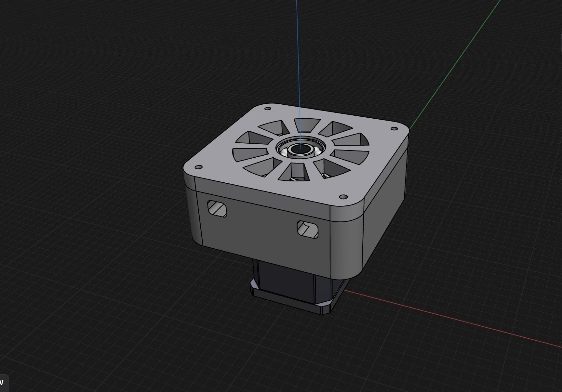The width and height of the screenshot is (562, 392).
Task: Select the green Y axis line
Action: click(x=455, y=65)
